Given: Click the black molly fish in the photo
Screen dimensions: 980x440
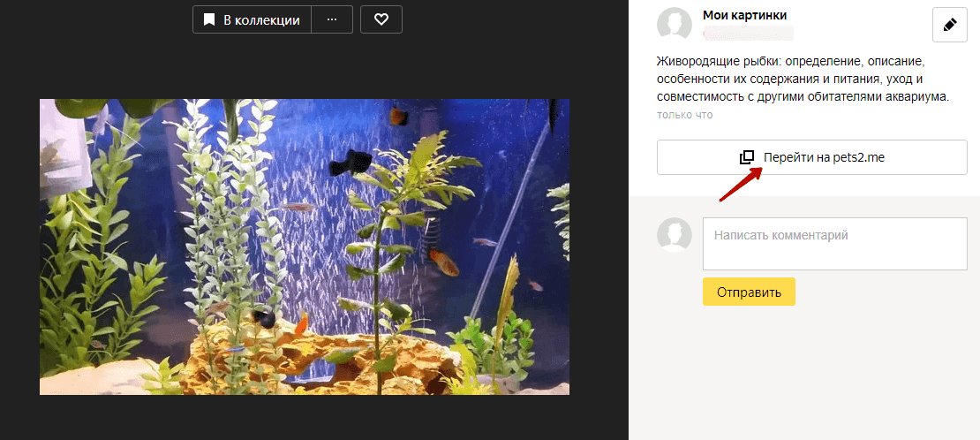Looking at the screenshot, I should coord(352,162).
